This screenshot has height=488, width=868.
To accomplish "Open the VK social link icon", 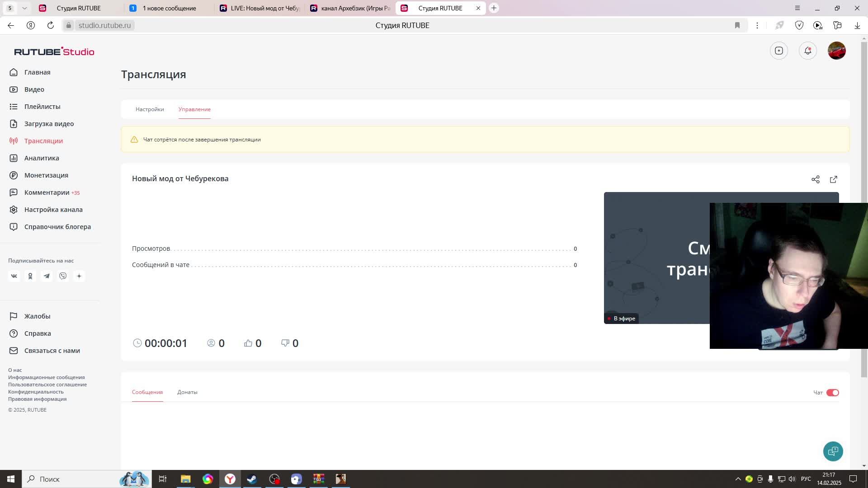I will tap(14, 276).
